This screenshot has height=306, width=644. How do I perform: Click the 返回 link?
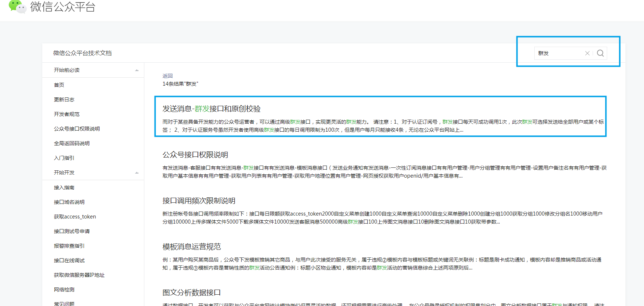[x=168, y=76]
